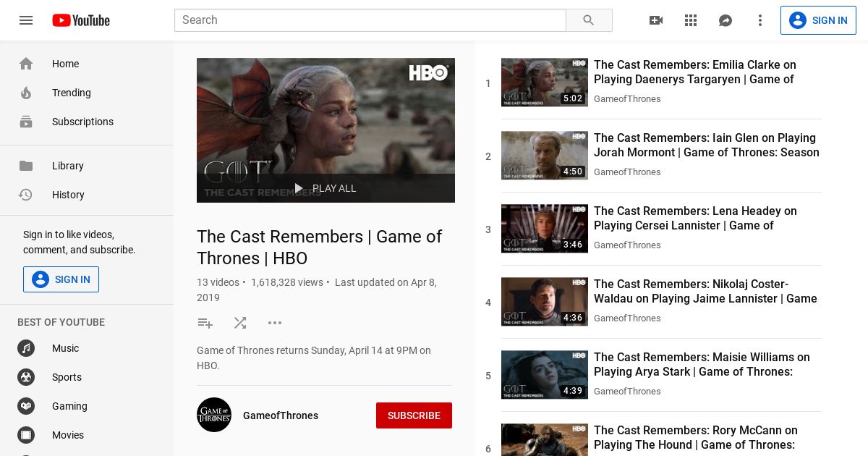
Task: Open the GameofThrones channel name link
Action: tap(281, 415)
